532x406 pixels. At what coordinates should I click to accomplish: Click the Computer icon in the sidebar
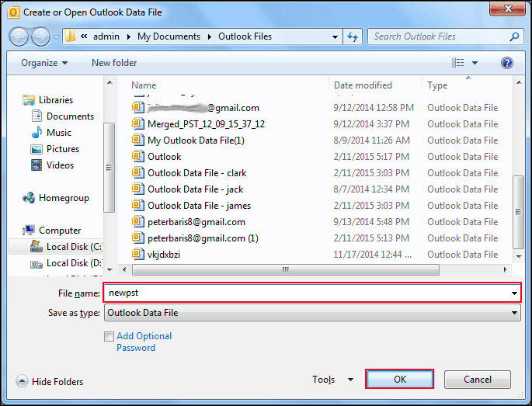pyautogui.click(x=29, y=231)
